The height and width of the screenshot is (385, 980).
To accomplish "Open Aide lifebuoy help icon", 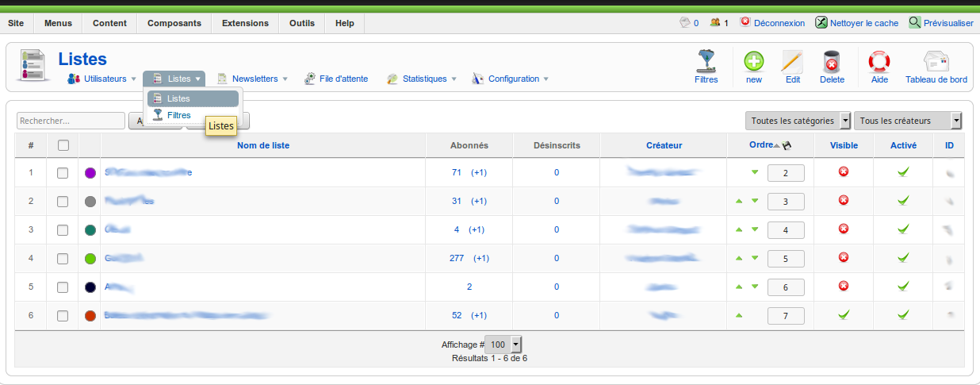I will [x=879, y=61].
